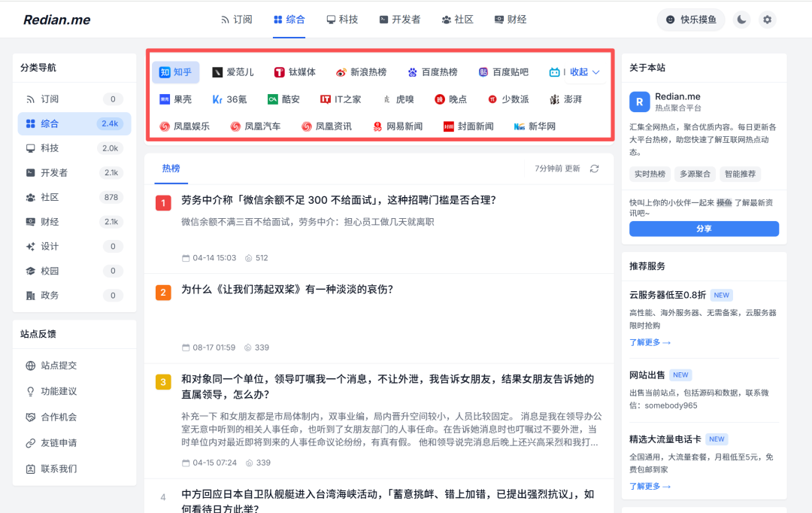Screen dimensions: 812x513
Task: Toggle dark mode with the moon icon
Action: click(741, 20)
